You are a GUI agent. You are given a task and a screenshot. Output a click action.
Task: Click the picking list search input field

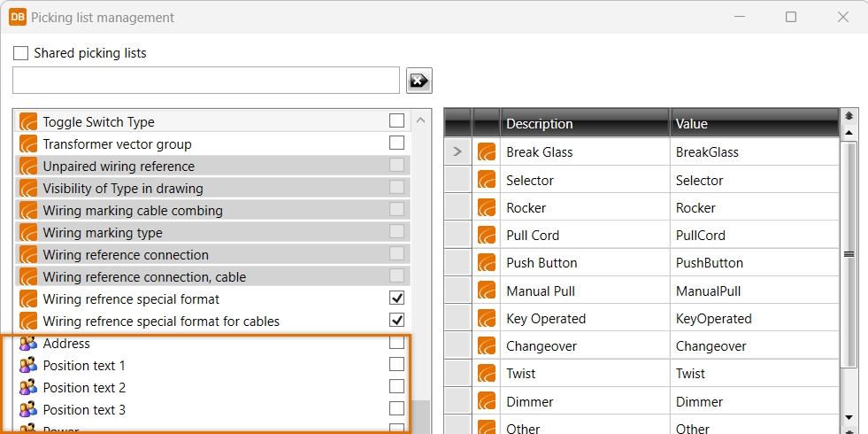pyautogui.click(x=206, y=81)
